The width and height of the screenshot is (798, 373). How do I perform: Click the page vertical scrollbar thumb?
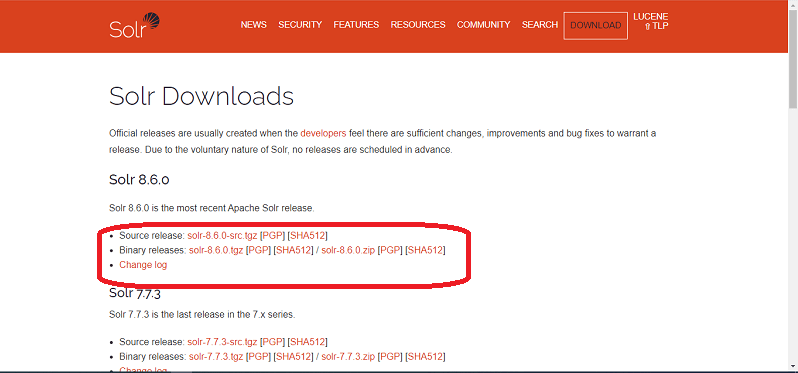point(792,60)
